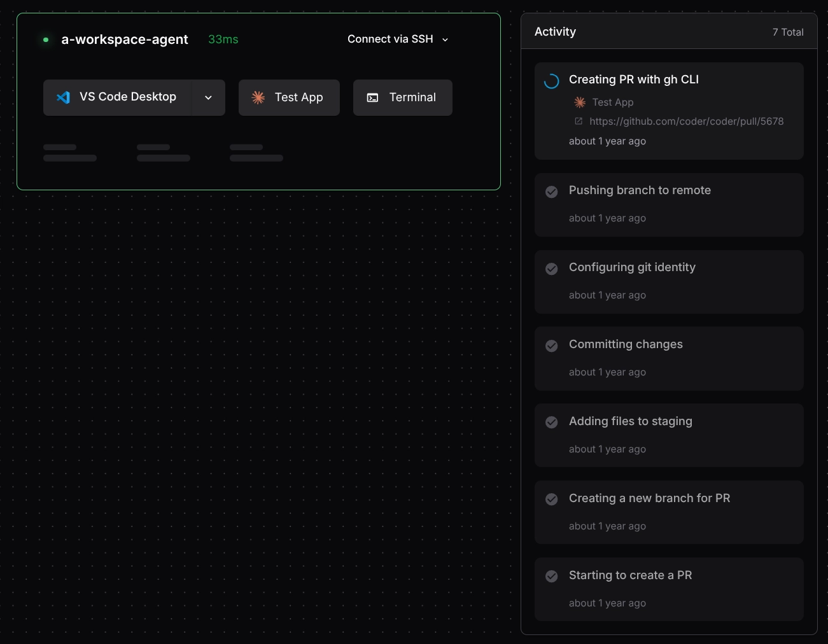The height and width of the screenshot is (644, 828).
Task: Click the spinner icon next to Creating PR
Action: (x=552, y=81)
